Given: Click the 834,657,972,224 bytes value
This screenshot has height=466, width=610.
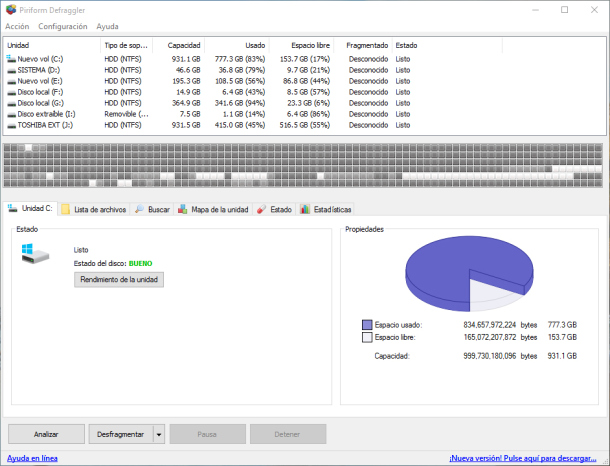Looking at the screenshot, I should 489,325.
